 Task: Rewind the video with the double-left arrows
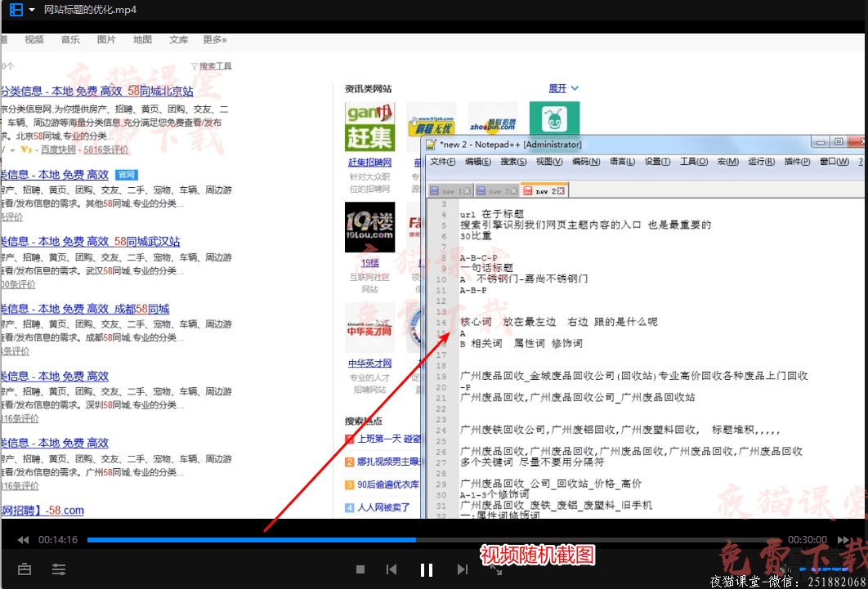(x=23, y=540)
